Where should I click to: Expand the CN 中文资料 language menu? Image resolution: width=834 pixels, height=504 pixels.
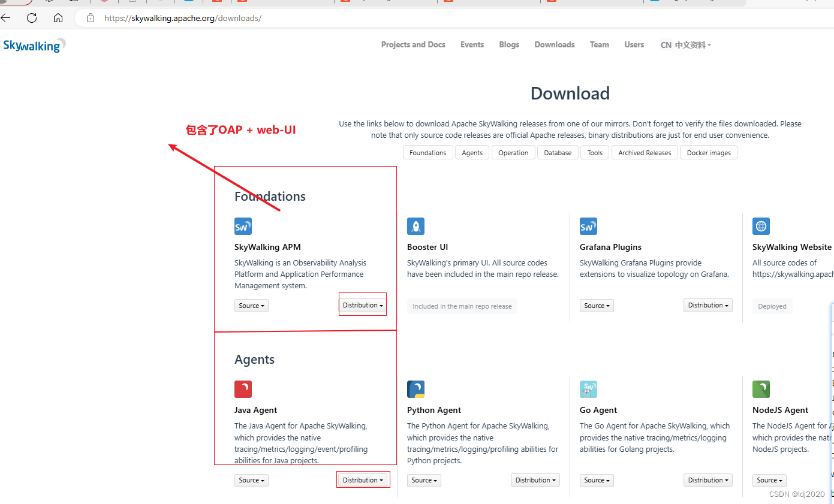point(685,45)
